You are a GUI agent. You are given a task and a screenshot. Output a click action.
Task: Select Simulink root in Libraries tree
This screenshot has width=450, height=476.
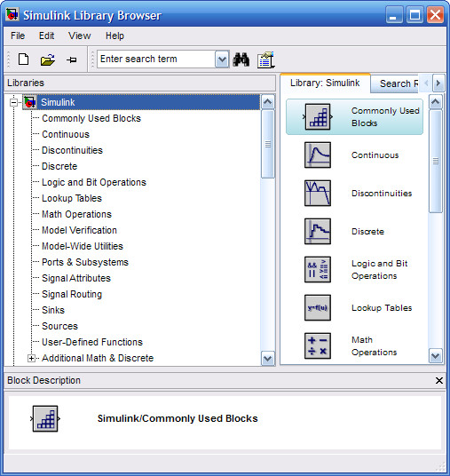(58, 102)
